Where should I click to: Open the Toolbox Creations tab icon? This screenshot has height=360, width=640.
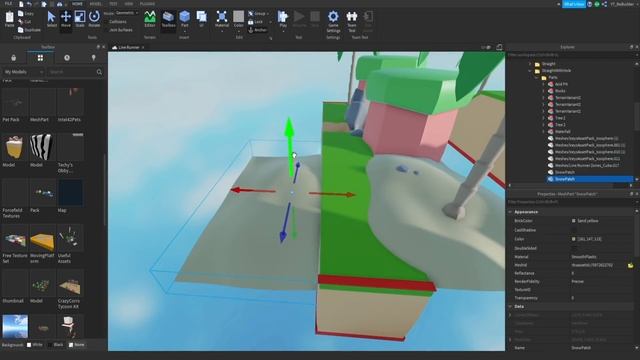93,58
